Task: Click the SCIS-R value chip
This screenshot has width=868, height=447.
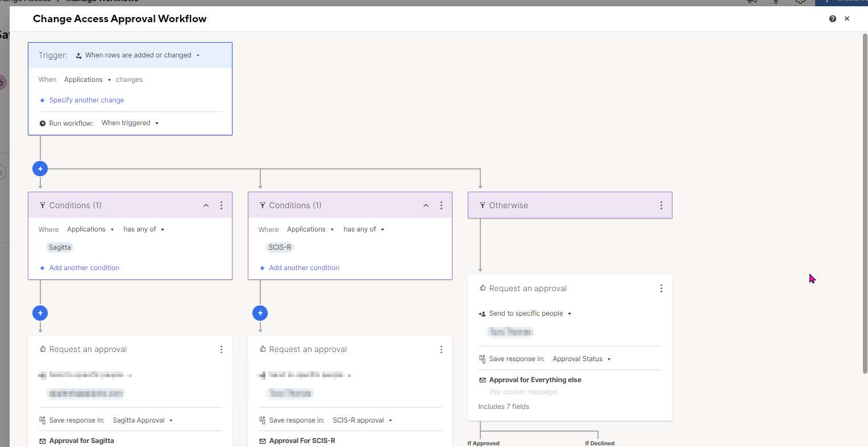Action: coord(280,247)
